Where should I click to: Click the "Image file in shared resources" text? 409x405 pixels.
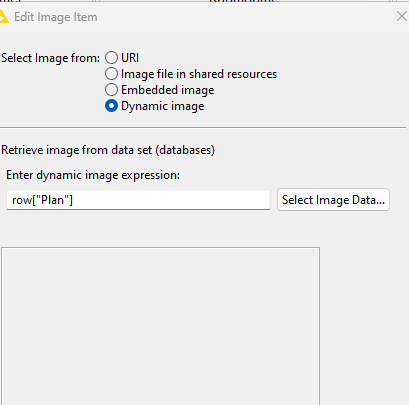(x=199, y=74)
